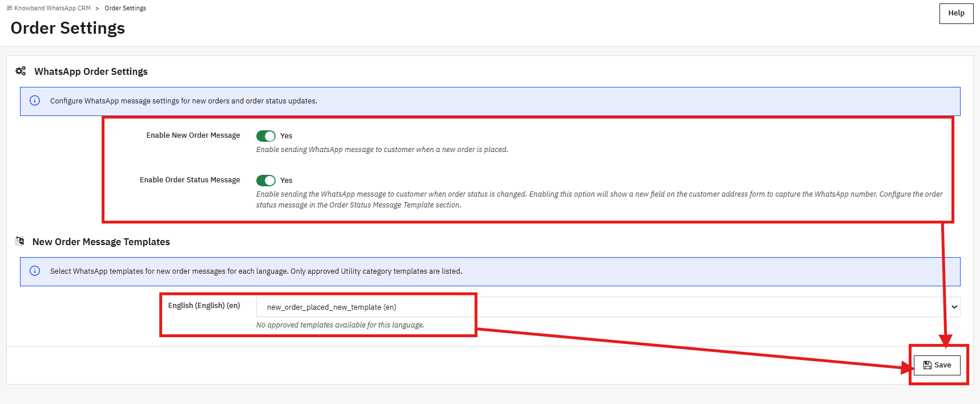Disable the Enable New Order Message toggle
This screenshot has width=980, height=404.
[266, 136]
